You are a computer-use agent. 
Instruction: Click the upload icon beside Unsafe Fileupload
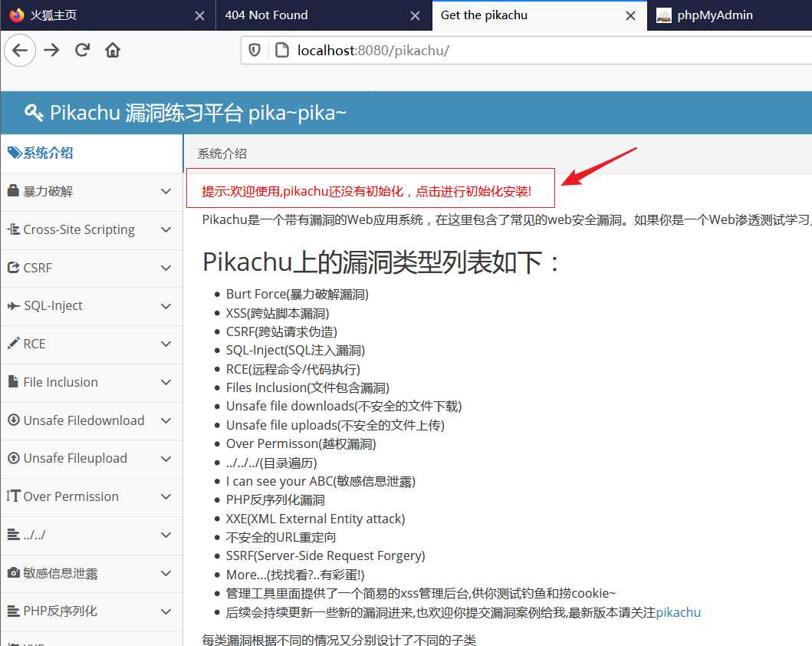(x=14, y=458)
